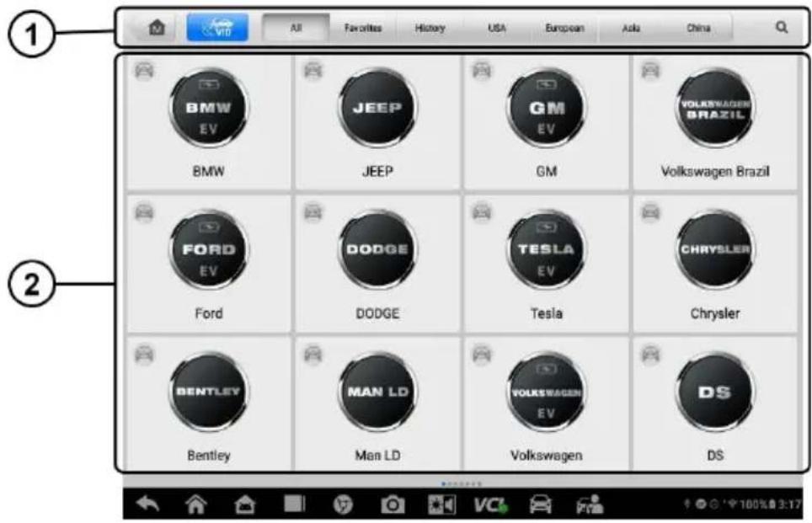Open the Bentley vehicle badge
This screenshot has width=812, height=523.
209,392
